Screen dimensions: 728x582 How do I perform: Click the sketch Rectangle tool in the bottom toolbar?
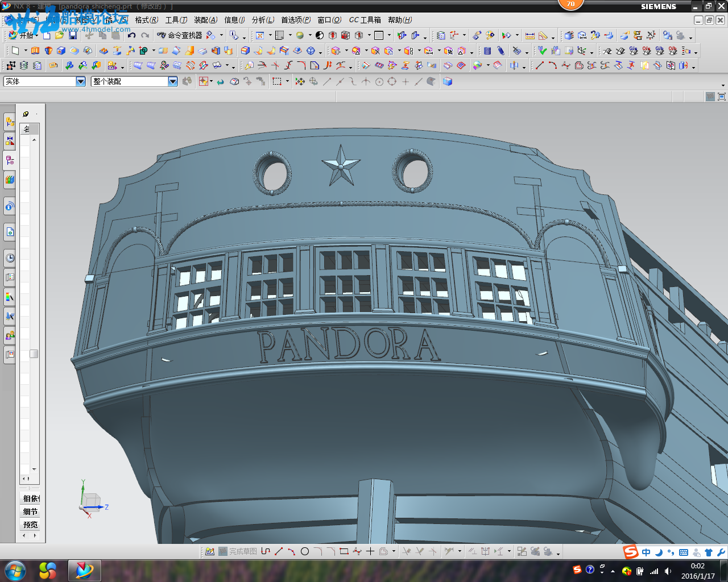[x=344, y=551]
